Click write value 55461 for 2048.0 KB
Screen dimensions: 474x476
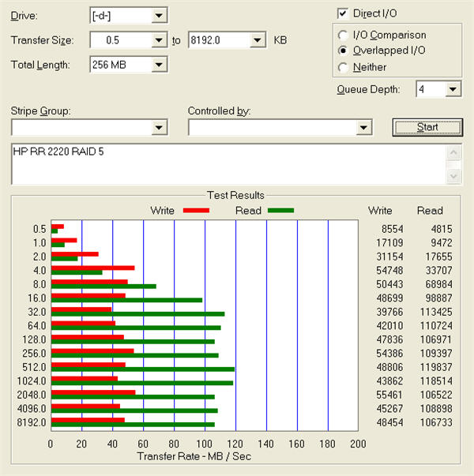pyautogui.click(x=389, y=395)
